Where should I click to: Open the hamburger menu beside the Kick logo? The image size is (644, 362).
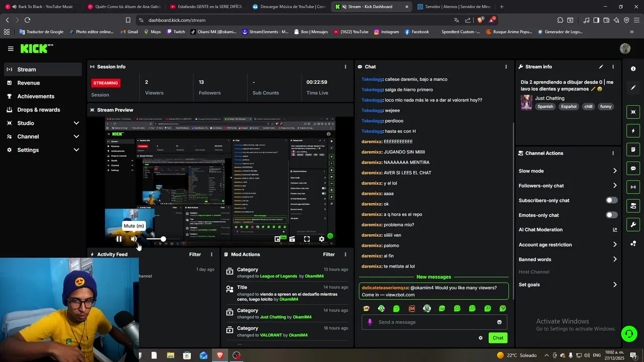11,49
